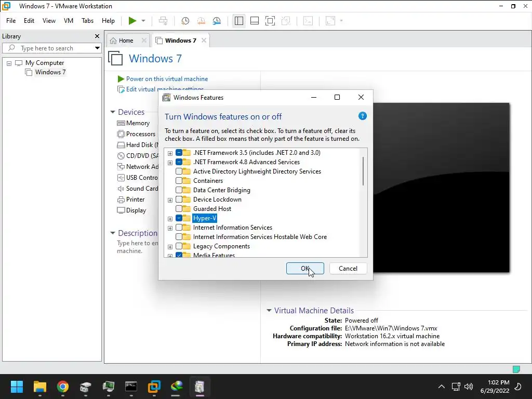Collapse the Devices section

click(x=113, y=112)
